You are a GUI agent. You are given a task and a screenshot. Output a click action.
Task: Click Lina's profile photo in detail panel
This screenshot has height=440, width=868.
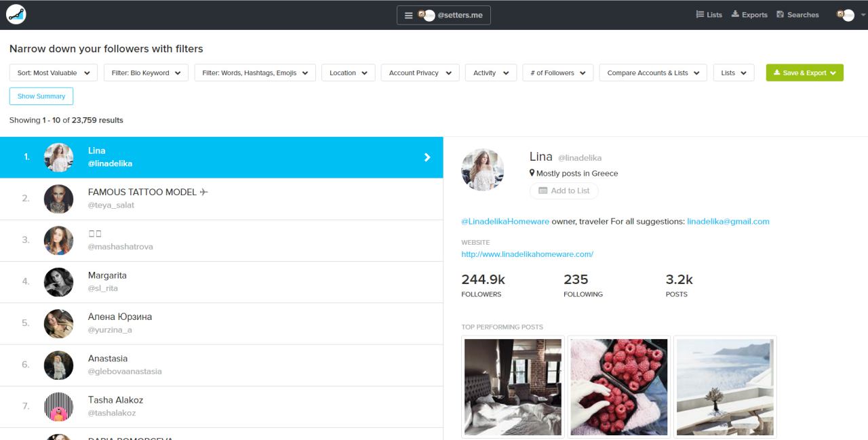tap(482, 169)
